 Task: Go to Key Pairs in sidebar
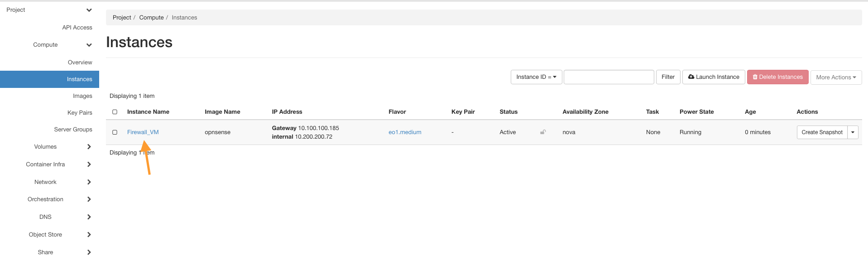click(80, 113)
